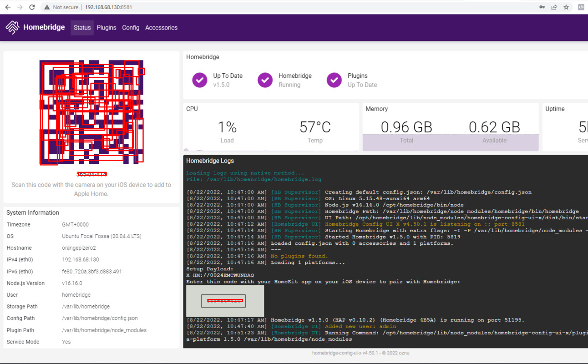Go back using the browser back arrow

[x=8, y=7]
